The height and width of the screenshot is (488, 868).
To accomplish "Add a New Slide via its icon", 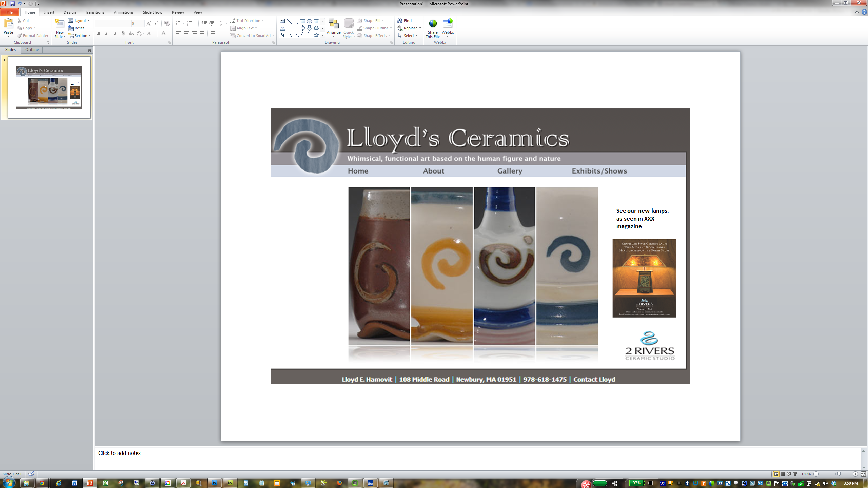I will coord(60,23).
